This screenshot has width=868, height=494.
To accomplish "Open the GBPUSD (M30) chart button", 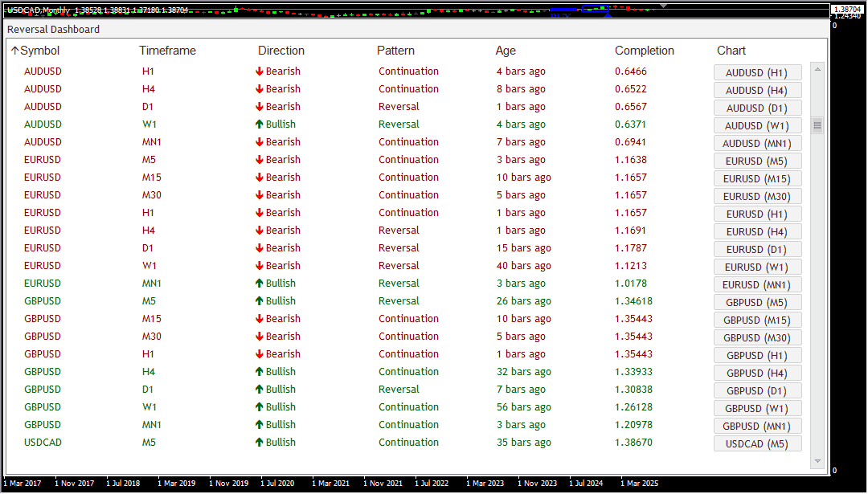I will 757,338.
